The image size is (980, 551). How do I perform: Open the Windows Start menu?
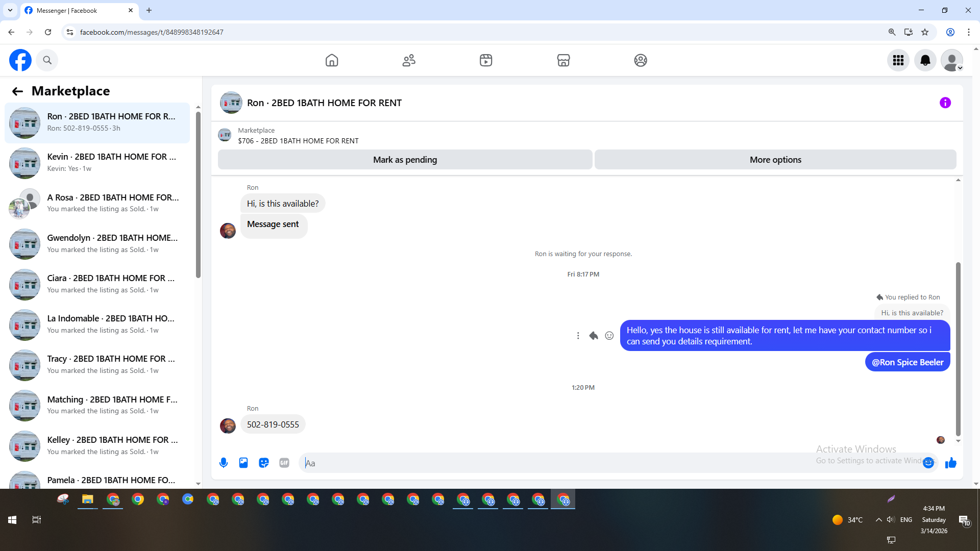coord(12,520)
